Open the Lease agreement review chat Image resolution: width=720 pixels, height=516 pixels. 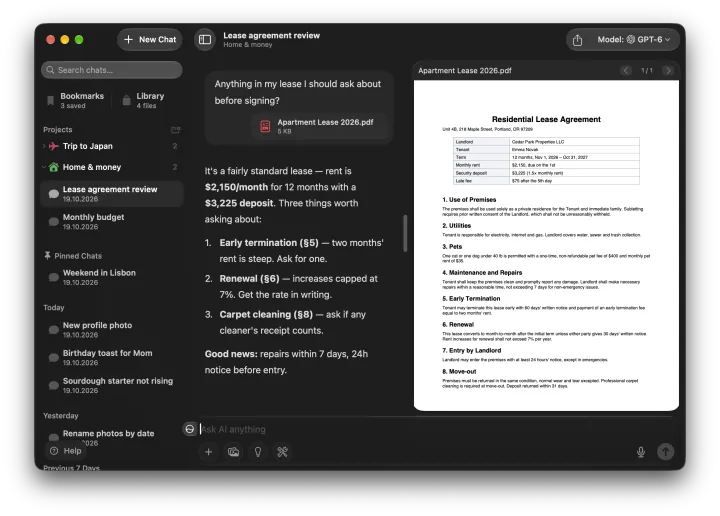point(112,194)
